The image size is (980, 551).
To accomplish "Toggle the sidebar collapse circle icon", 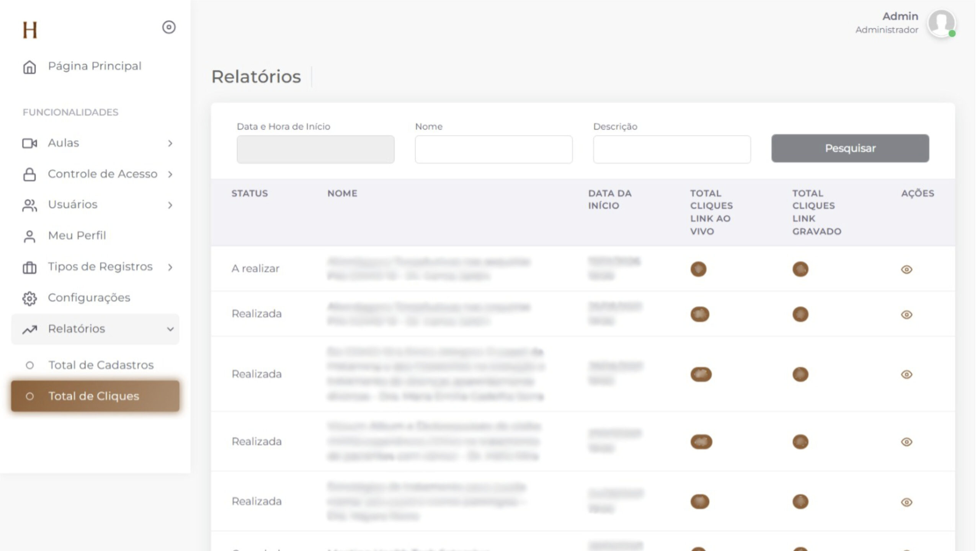I will point(169,27).
